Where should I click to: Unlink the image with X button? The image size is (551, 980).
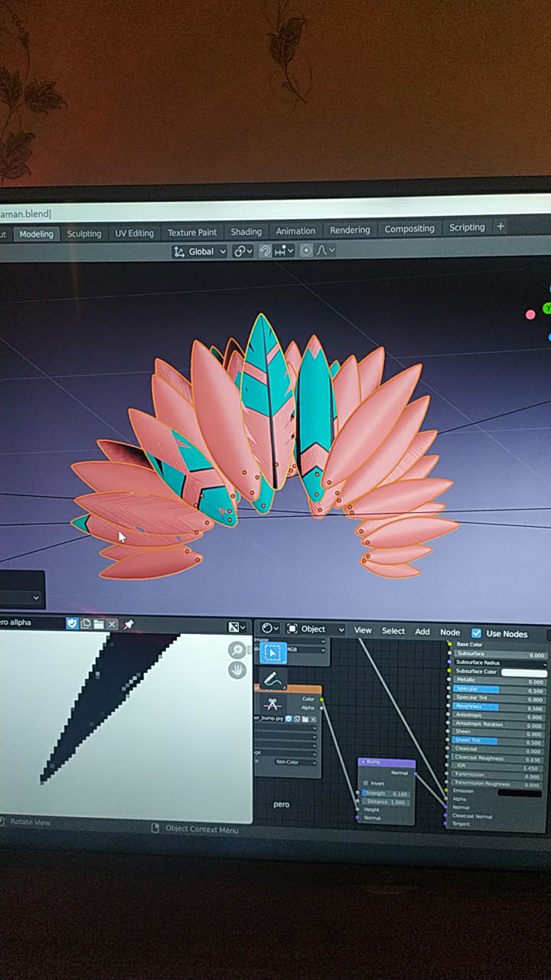click(x=112, y=624)
